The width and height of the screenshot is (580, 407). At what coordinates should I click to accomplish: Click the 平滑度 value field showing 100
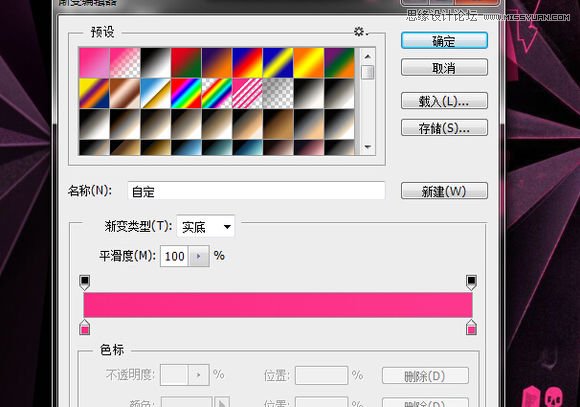[175, 256]
